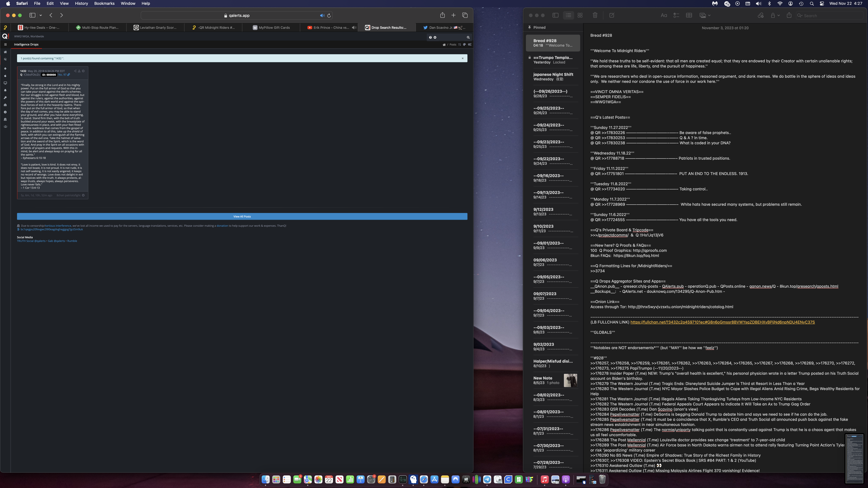Compose a new note in Notes

tap(612, 15)
